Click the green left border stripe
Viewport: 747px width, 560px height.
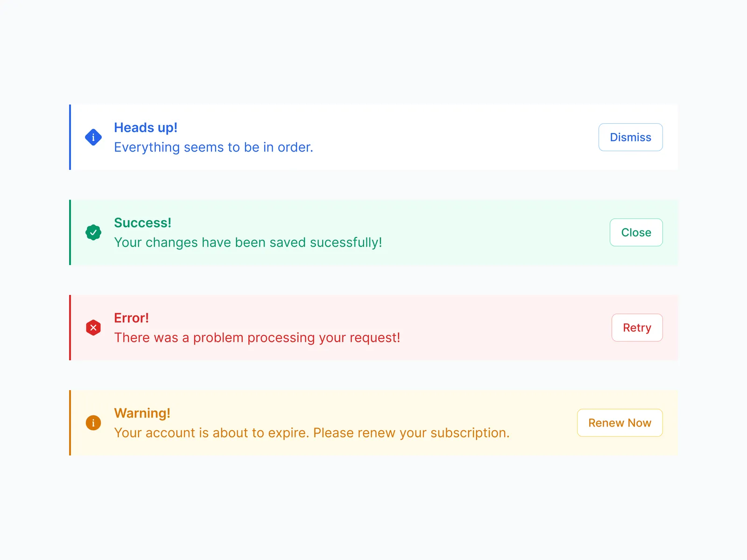pos(70,232)
